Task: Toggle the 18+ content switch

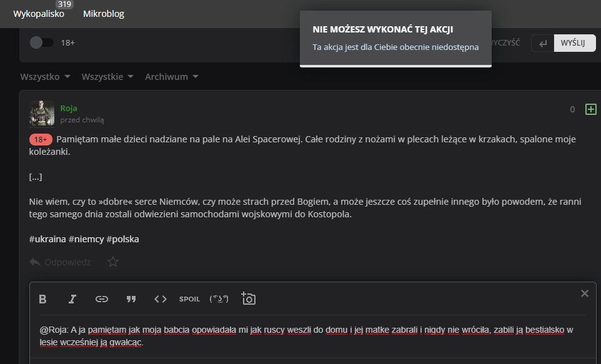Action: click(x=42, y=42)
